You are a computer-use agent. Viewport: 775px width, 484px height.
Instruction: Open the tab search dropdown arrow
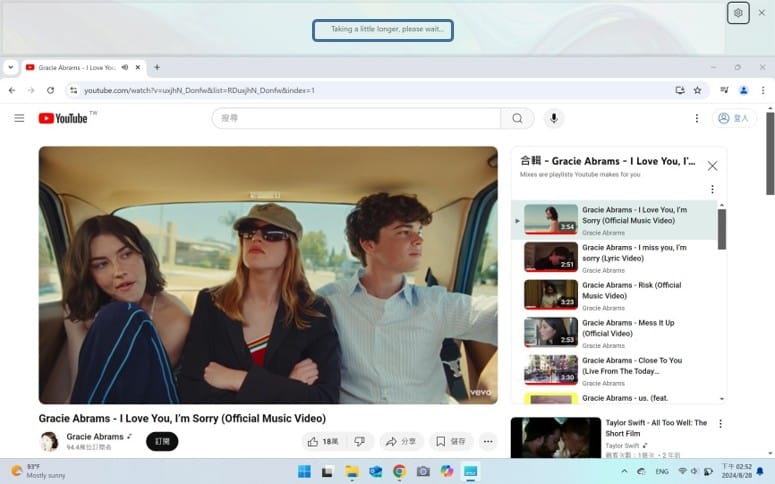(x=10, y=67)
